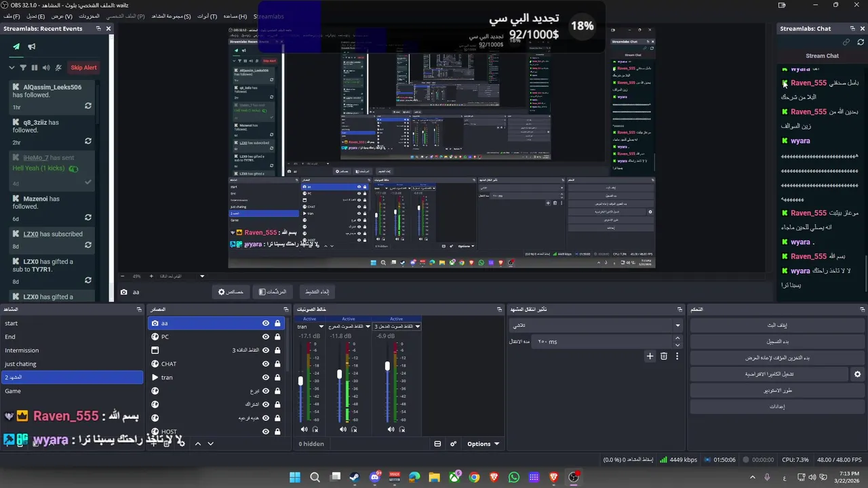
Task: Open the preview scaling dropdown arrow
Action: (x=202, y=277)
